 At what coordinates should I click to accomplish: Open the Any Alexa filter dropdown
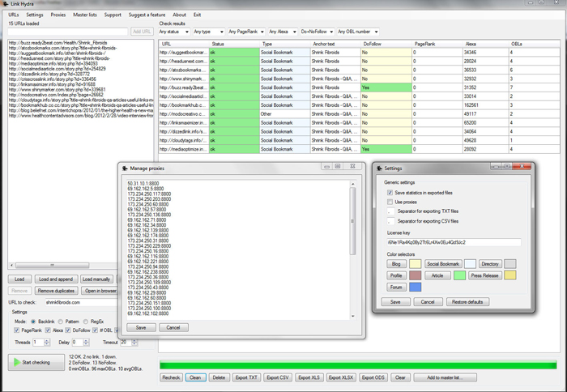click(x=283, y=32)
